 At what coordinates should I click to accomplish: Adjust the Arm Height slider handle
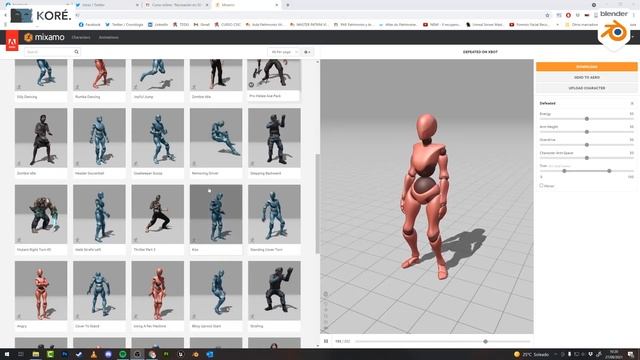coord(587,132)
